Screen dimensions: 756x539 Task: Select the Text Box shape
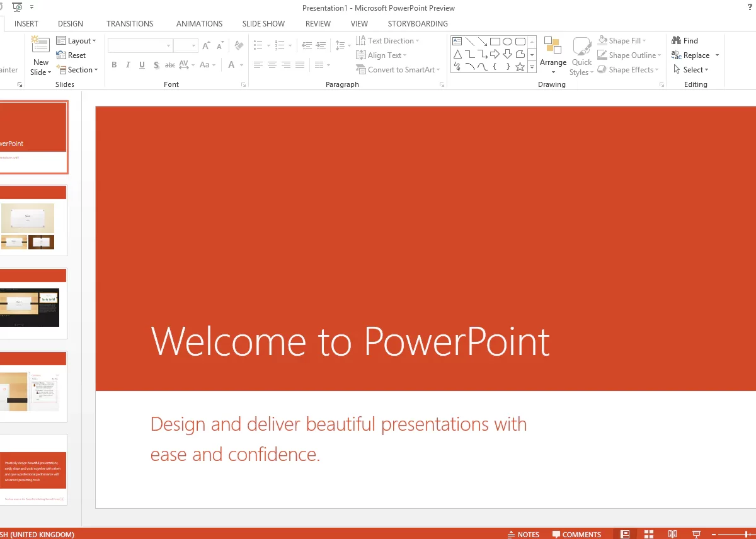click(x=457, y=42)
